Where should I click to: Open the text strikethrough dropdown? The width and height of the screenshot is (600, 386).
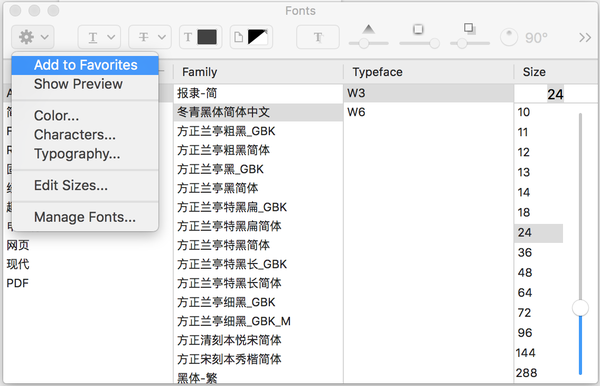click(150, 37)
